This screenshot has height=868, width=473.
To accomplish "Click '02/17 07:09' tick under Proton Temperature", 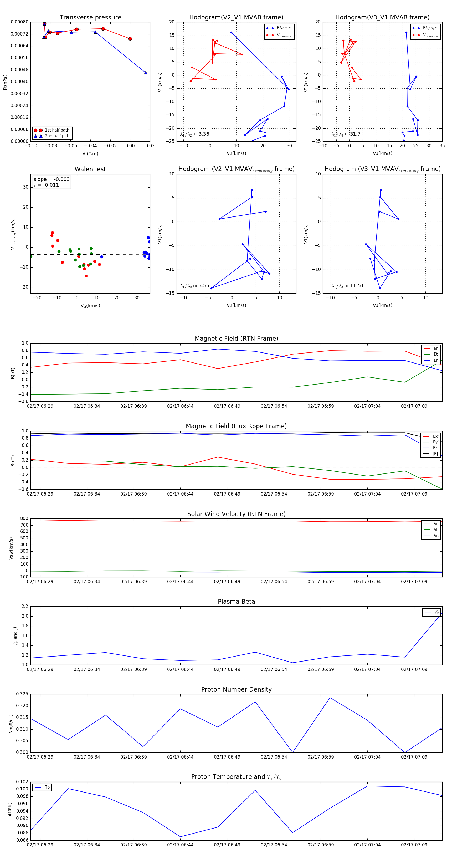I will coord(414,845).
